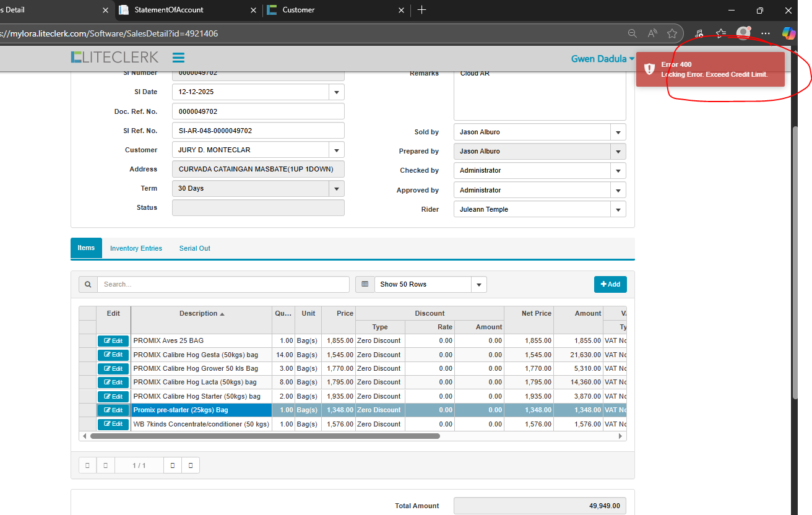Screen dimensions: 812x515
Task: Click the LiteClerk logo
Action: [114, 58]
